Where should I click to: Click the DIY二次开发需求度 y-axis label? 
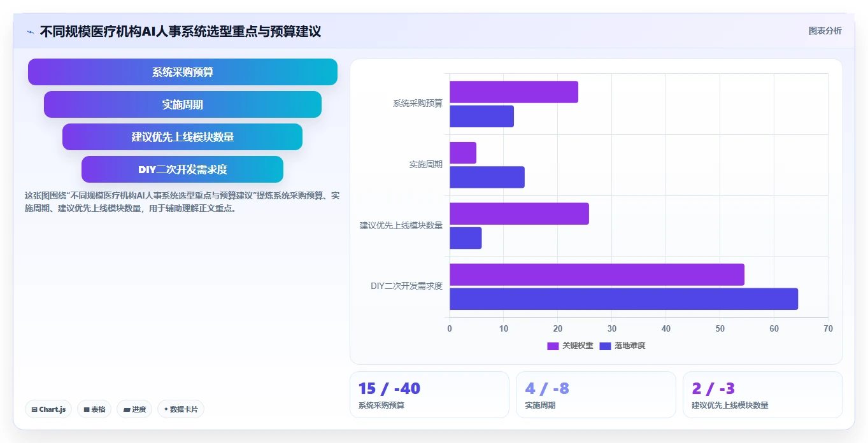407,286
